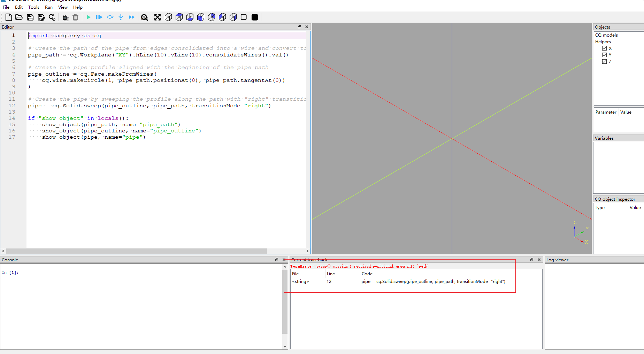The height and width of the screenshot is (354, 644).
Task: Start debugging with the Debug icon
Action: tap(99, 17)
